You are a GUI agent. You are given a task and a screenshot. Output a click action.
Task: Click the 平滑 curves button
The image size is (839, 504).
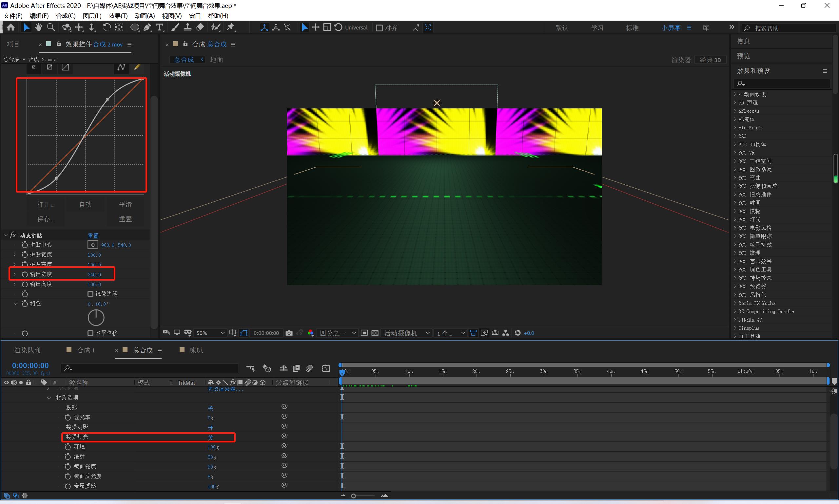[x=126, y=204]
